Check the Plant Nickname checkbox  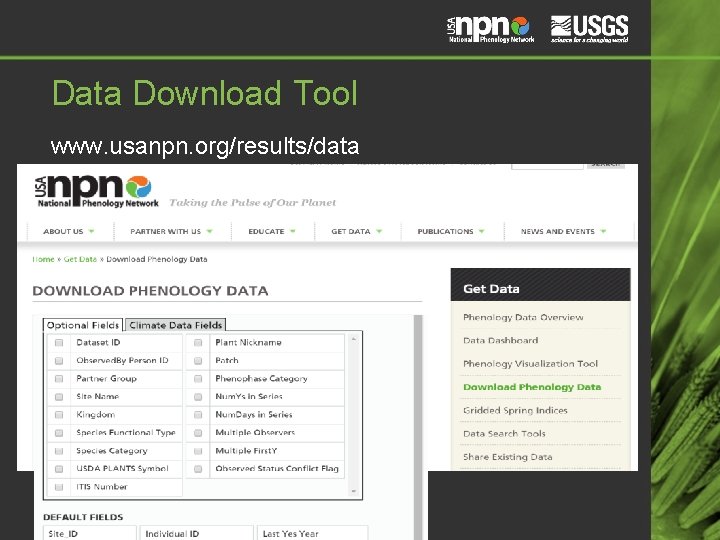pos(198,343)
